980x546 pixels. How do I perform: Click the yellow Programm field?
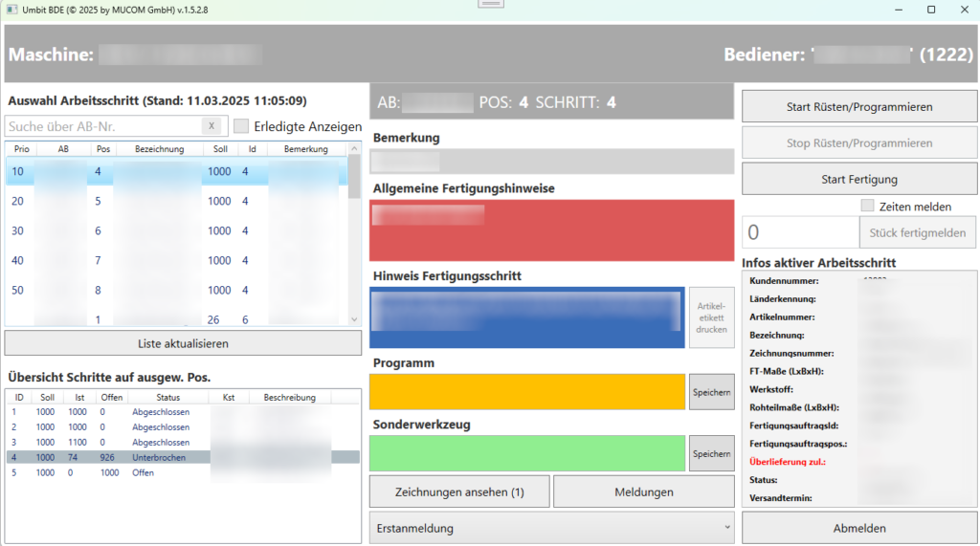click(x=526, y=392)
